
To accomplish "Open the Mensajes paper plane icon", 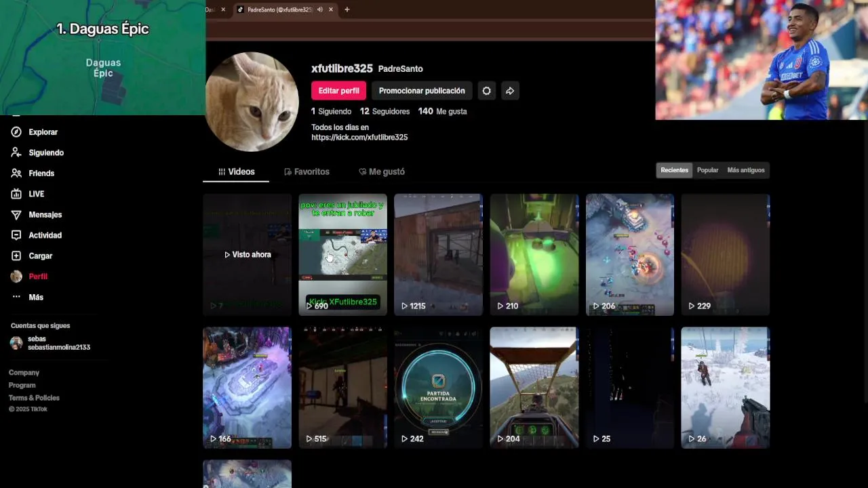I will pos(16,215).
